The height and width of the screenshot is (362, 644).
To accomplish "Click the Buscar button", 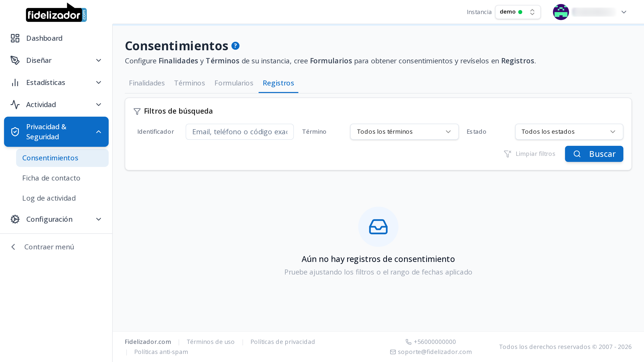I will [x=594, y=154].
